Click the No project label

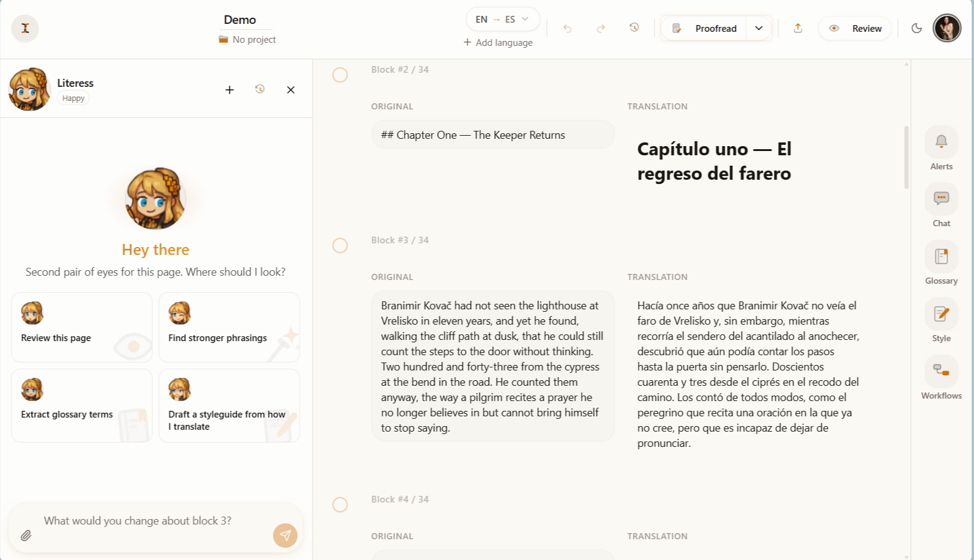[x=254, y=39]
